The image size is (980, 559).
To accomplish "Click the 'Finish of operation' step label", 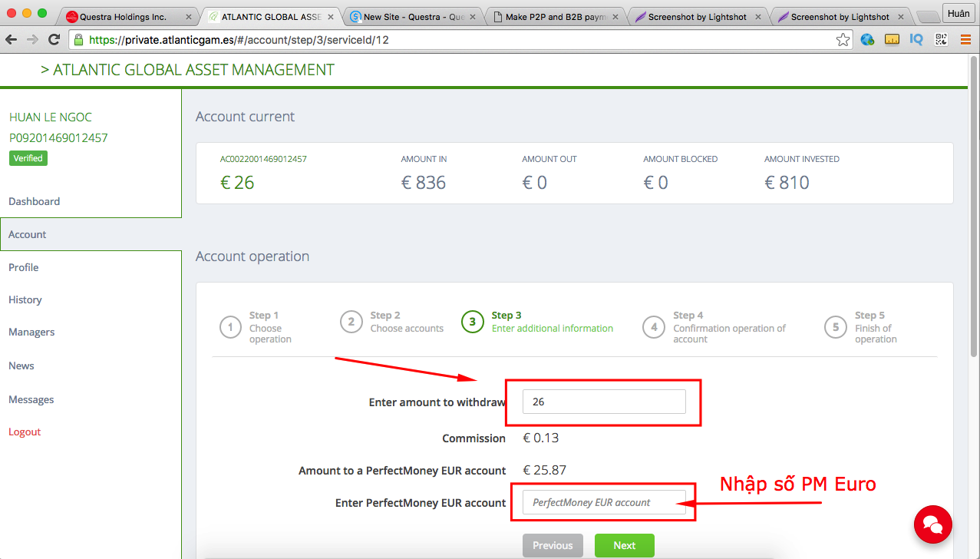I will pos(876,333).
